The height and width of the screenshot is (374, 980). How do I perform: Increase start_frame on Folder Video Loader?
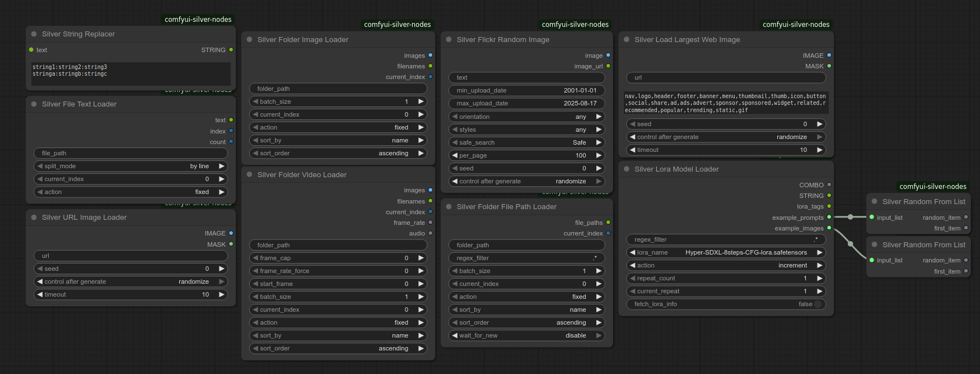pos(421,284)
